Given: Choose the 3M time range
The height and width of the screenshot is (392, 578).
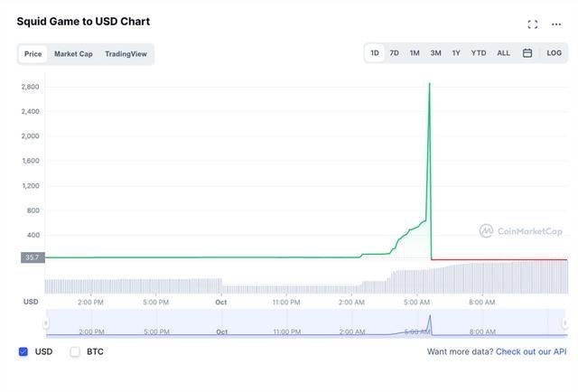Looking at the screenshot, I should click(x=435, y=53).
